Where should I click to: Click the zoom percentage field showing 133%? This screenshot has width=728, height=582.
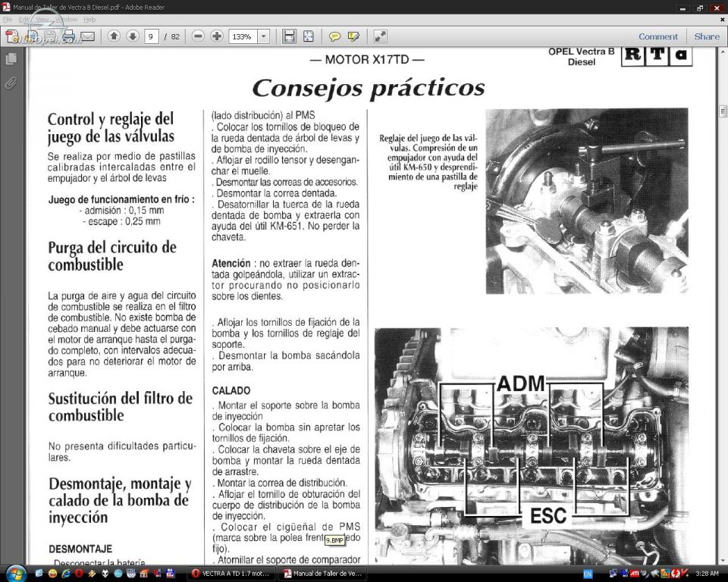[x=243, y=36]
